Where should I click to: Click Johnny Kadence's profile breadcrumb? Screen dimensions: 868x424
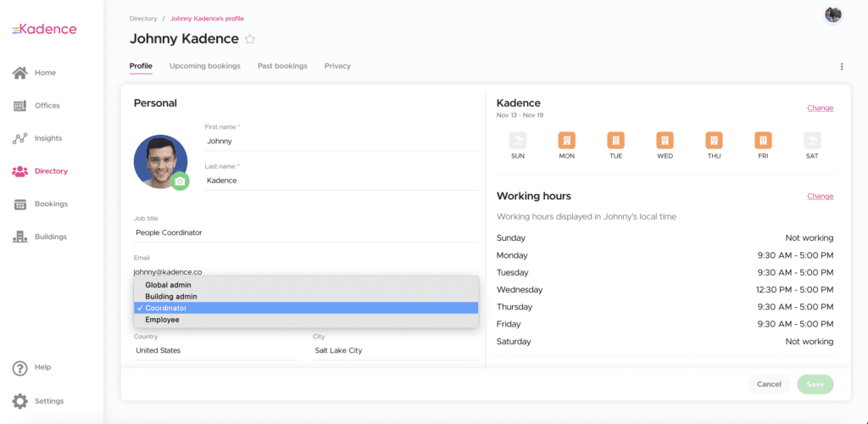pos(207,19)
